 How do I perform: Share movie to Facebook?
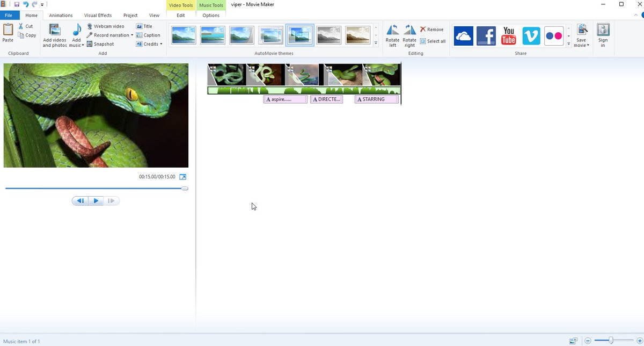[486, 35]
